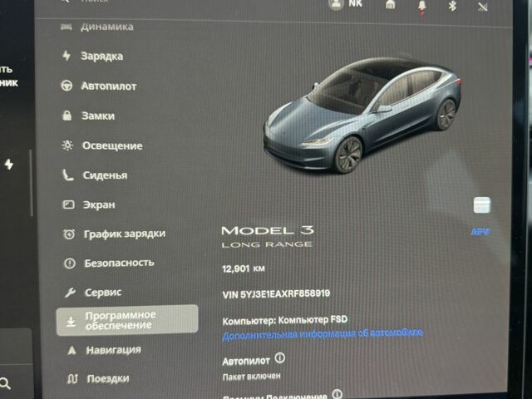
Task: Open the Поездки (Trips) section
Action: pos(107,379)
